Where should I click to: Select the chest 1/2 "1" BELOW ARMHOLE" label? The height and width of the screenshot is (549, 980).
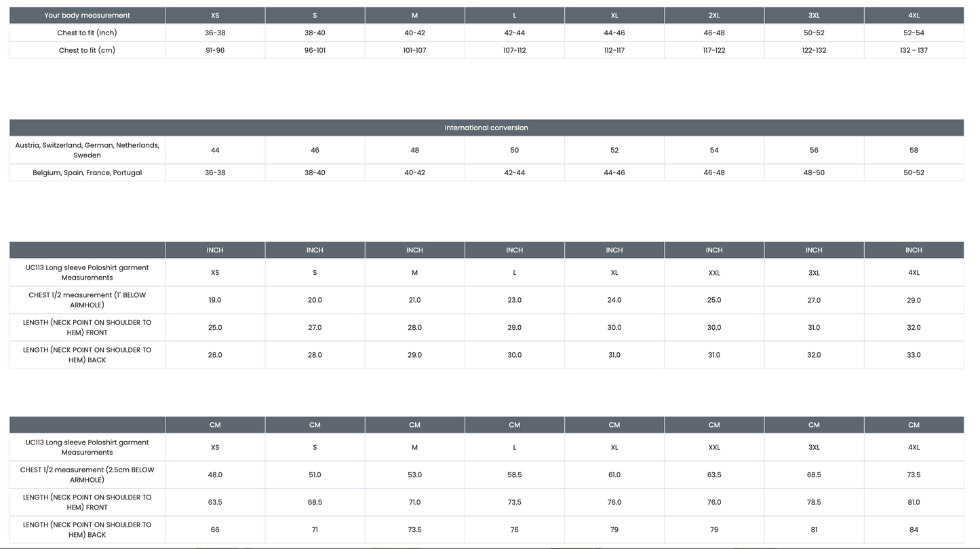tap(87, 300)
